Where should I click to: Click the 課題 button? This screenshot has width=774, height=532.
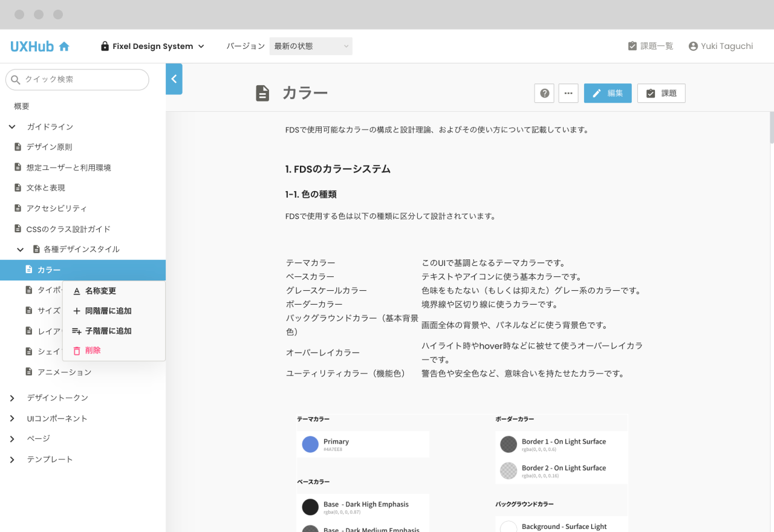click(661, 93)
